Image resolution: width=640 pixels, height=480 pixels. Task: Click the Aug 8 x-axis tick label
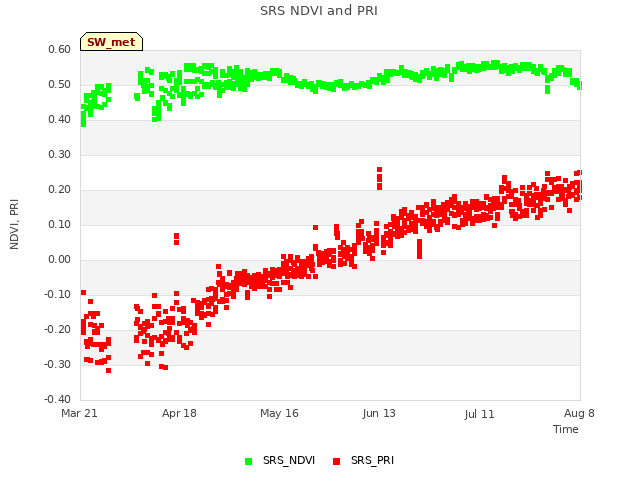[579, 413]
